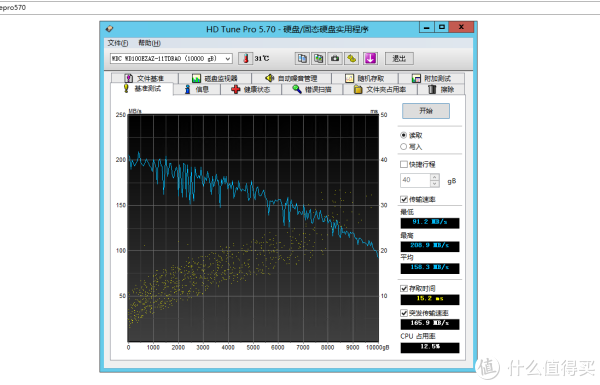
Task: Click the thermometer temperature icon
Action: (245, 59)
